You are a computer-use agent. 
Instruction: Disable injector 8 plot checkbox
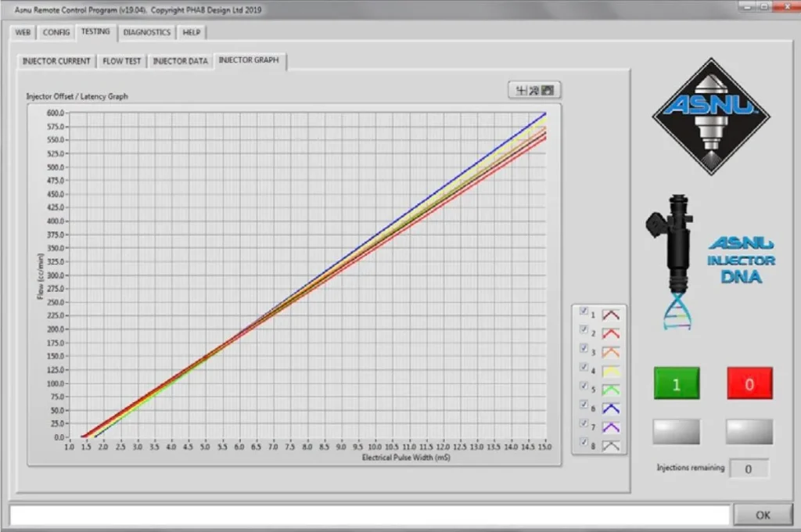pos(584,442)
